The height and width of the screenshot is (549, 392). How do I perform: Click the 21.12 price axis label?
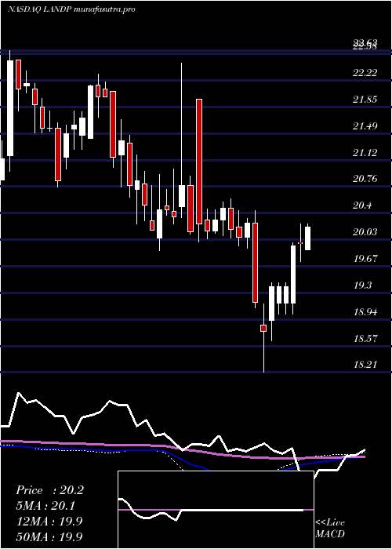tap(365, 153)
